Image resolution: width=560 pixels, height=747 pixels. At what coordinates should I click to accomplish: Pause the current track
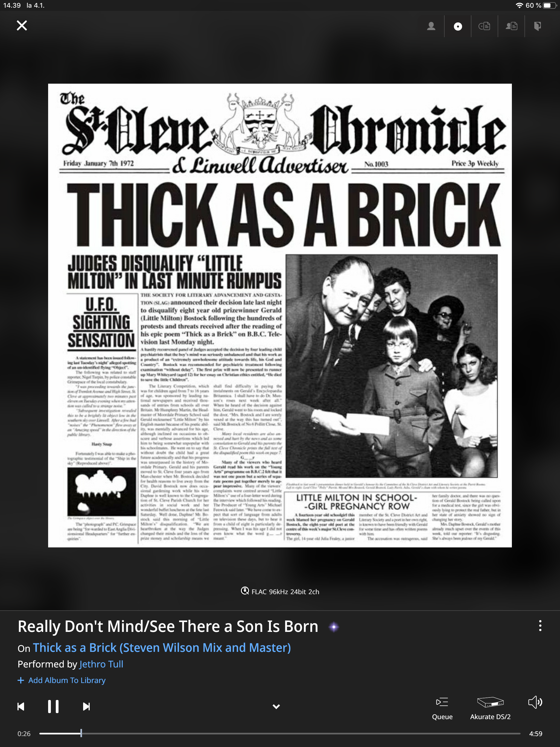[x=53, y=707]
